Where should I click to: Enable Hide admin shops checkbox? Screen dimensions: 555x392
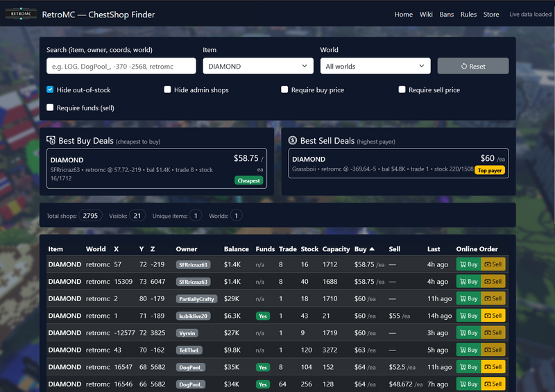pyautogui.click(x=167, y=90)
